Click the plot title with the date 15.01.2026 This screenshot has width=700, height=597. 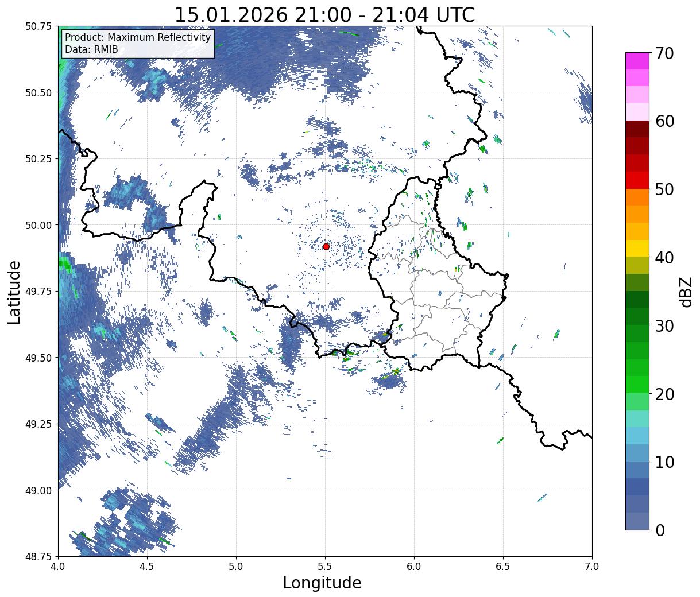(324, 15)
